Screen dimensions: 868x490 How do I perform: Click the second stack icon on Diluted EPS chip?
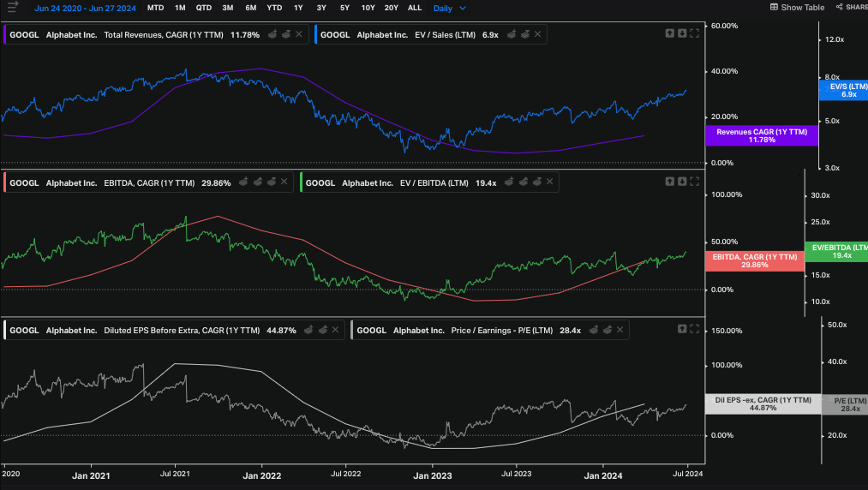click(323, 330)
